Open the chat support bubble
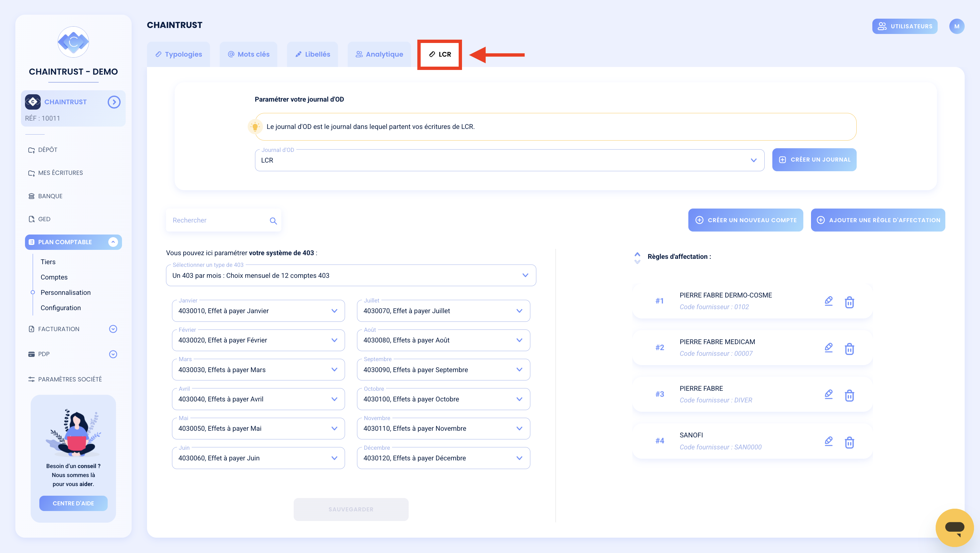Viewport: 980px width, 553px height. click(955, 528)
